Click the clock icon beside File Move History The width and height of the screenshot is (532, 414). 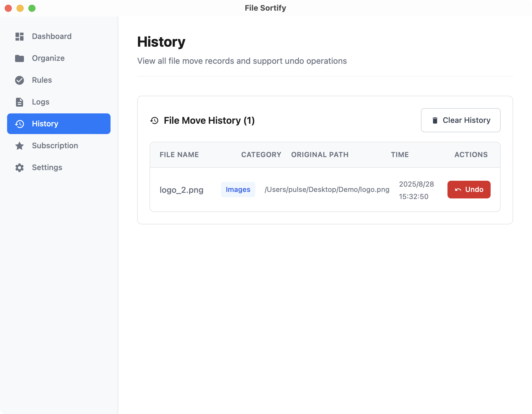(x=154, y=120)
